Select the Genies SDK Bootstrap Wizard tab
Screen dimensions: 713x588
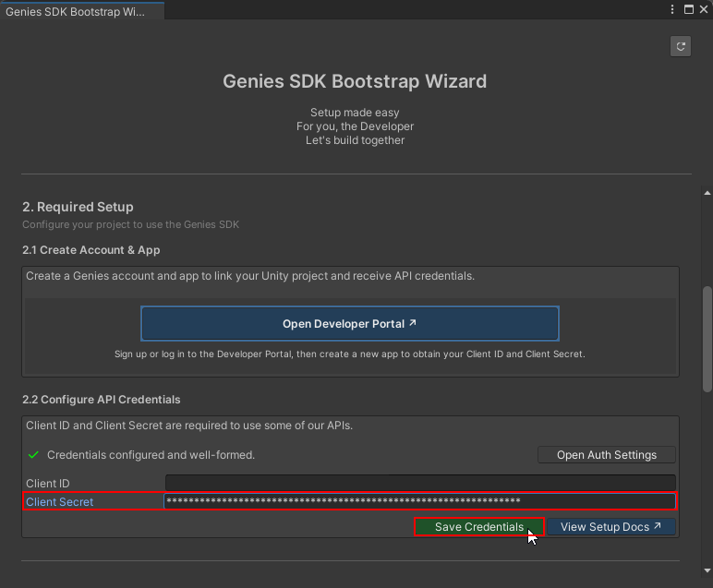[x=82, y=11]
